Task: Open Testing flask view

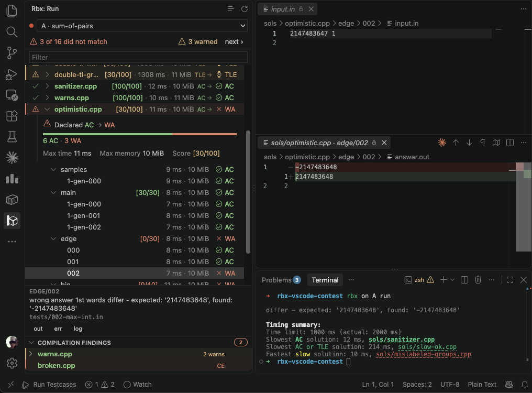Action: point(12,137)
